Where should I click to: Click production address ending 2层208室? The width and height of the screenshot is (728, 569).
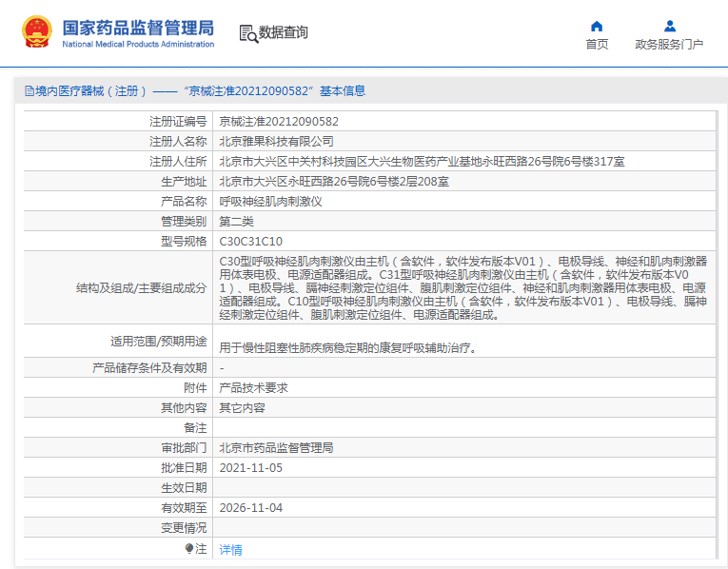click(334, 182)
